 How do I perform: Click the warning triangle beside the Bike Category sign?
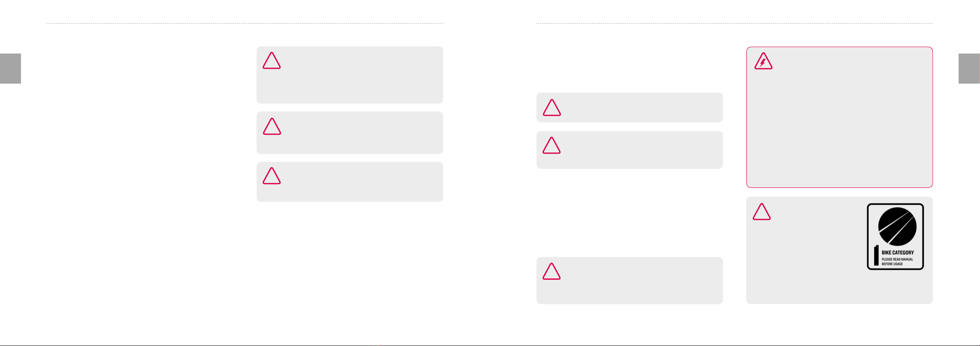(762, 212)
